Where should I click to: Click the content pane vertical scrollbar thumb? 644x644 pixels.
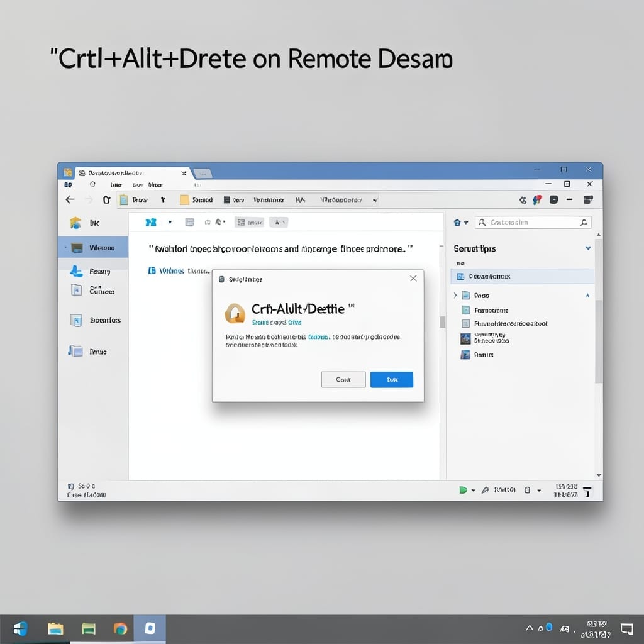(x=442, y=322)
